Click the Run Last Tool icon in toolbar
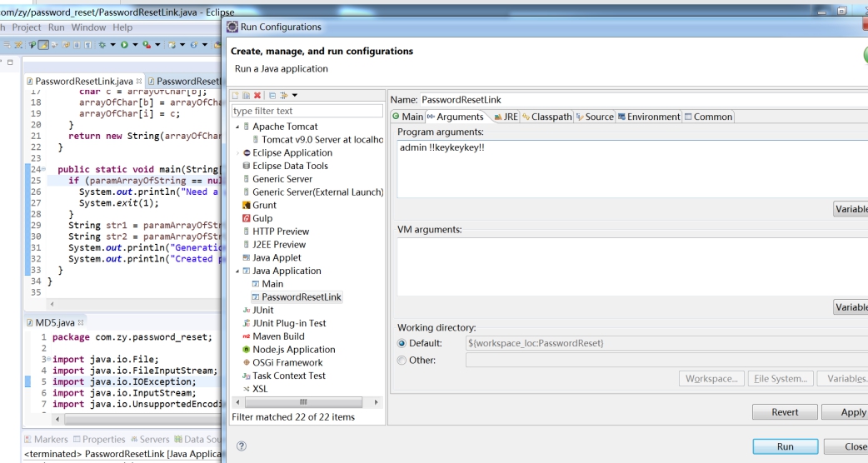 pos(147,45)
